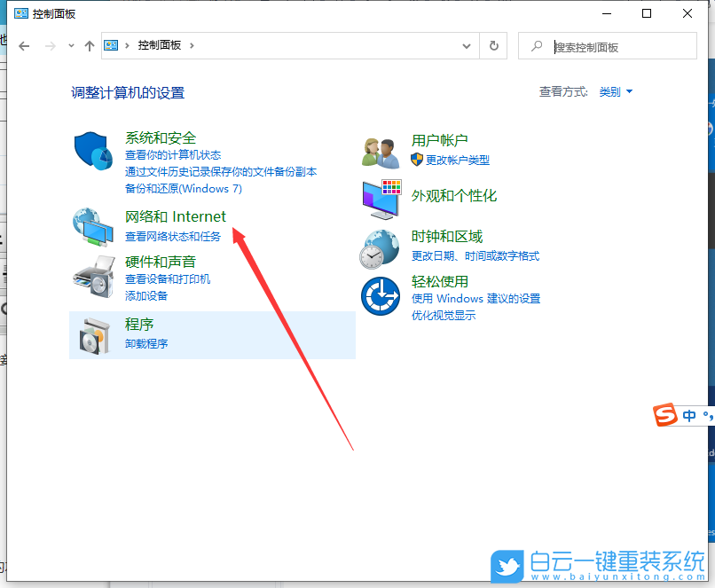Click 查看网络状态和任务 link
The width and height of the screenshot is (715, 588).
[171, 235]
